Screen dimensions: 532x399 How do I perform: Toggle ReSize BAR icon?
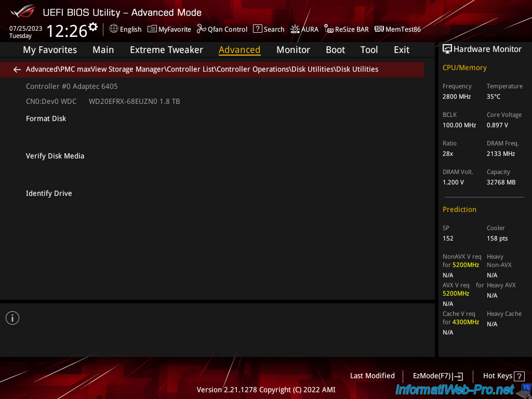click(x=328, y=29)
